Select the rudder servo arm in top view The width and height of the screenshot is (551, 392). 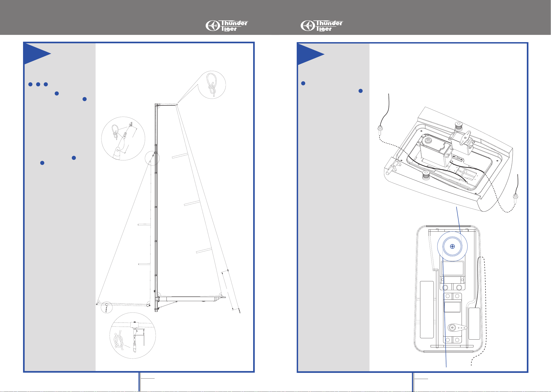pos(457,328)
